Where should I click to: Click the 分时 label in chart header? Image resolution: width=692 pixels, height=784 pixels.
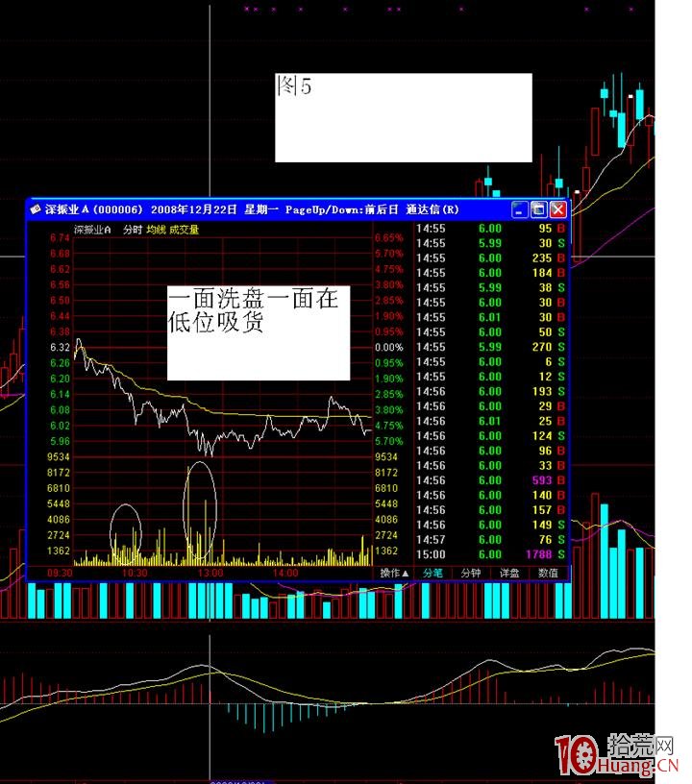click(133, 230)
